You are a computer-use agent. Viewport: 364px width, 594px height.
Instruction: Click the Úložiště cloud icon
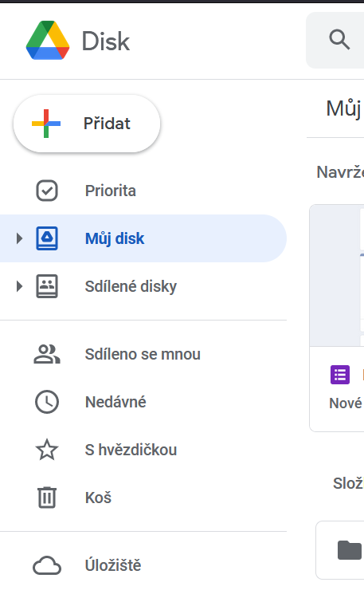[47, 565]
